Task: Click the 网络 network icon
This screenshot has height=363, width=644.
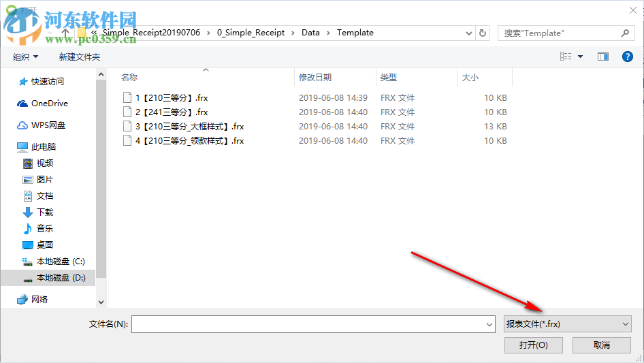Action: pos(22,300)
